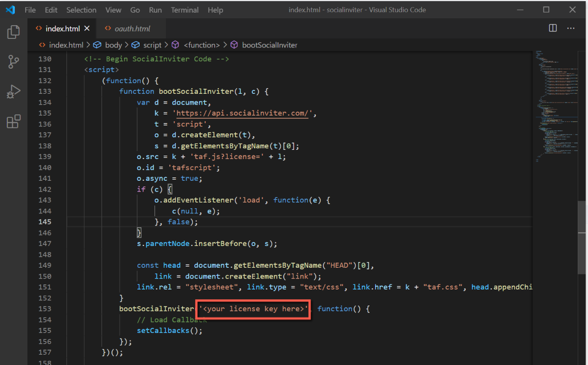Screen dimensions: 588x365
Task: Click the VS Code logo icon
Action: (10, 10)
